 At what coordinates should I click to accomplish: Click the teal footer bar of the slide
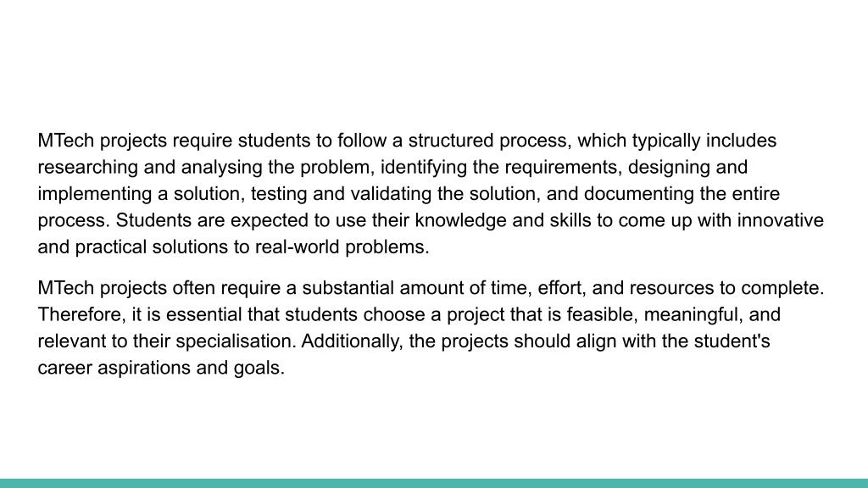tap(434, 484)
